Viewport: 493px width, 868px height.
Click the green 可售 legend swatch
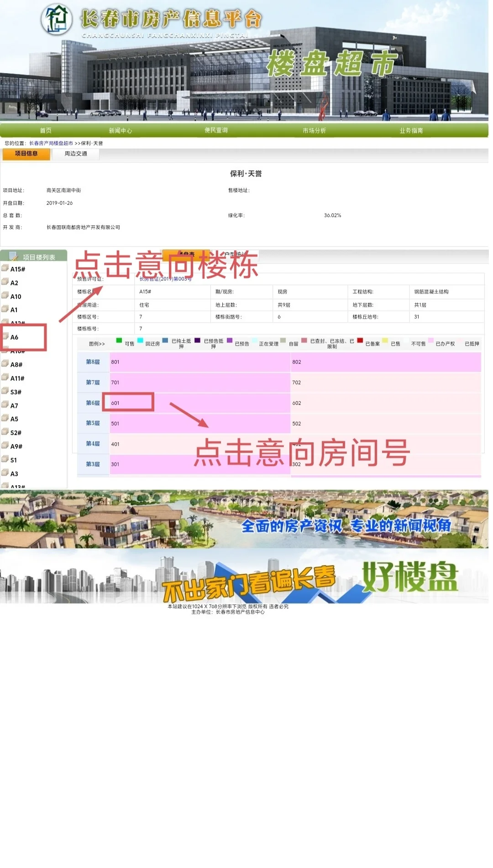tap(119, 340)
